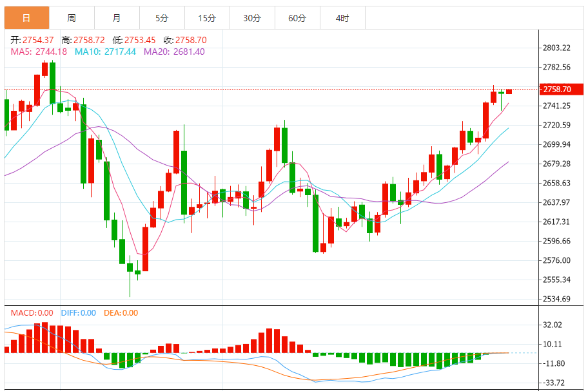Click the 2803.22 price axis label

(556, 48)
